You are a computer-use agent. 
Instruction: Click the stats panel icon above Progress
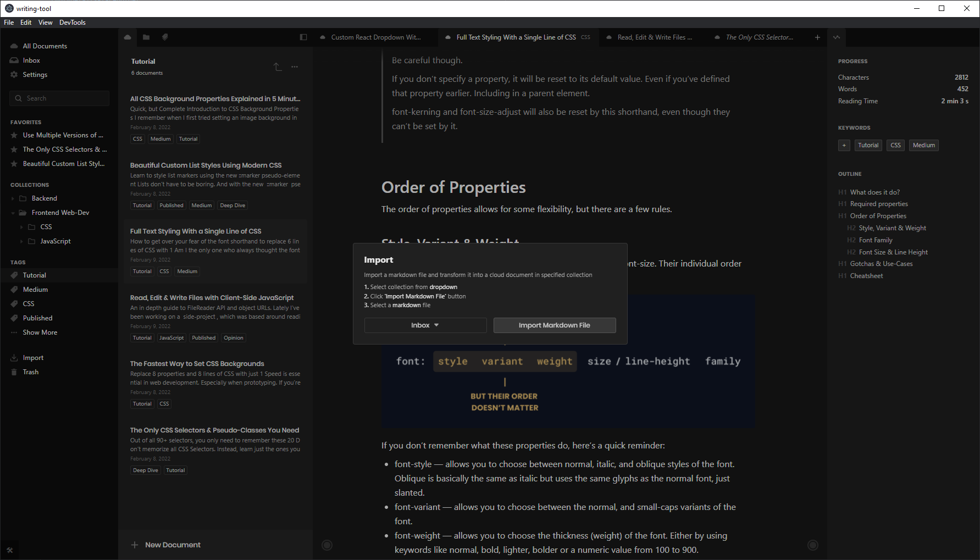[x=837, y=37]
